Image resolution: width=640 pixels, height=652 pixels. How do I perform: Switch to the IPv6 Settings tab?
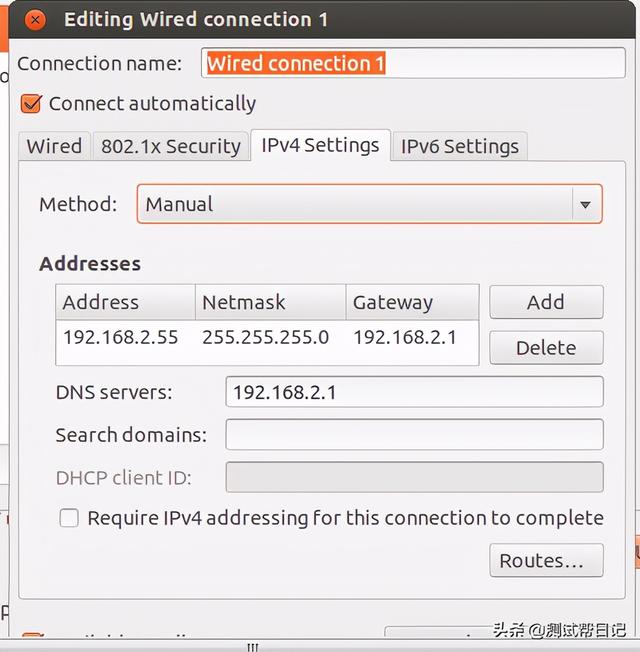pyautogui.click(x=459, y=146)
